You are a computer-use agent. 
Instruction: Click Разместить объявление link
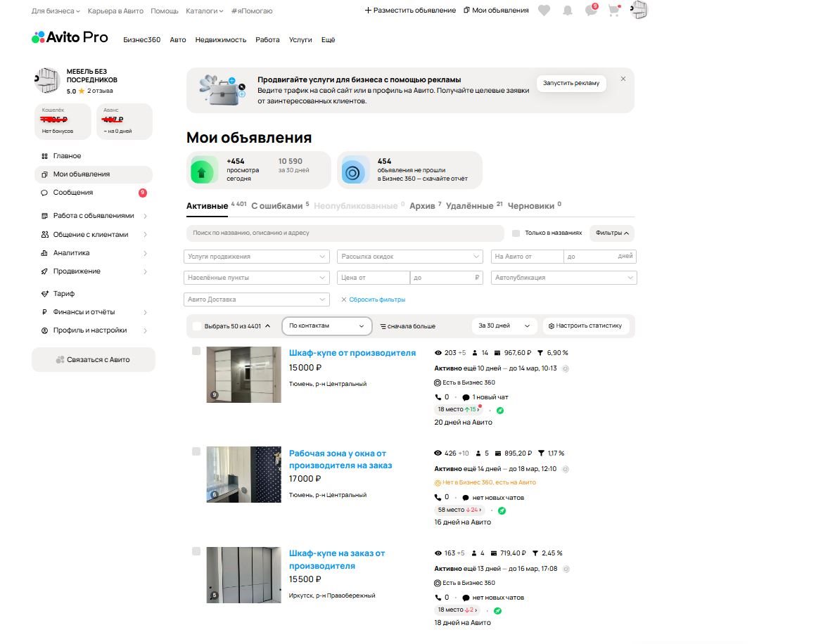coord(410,10)
